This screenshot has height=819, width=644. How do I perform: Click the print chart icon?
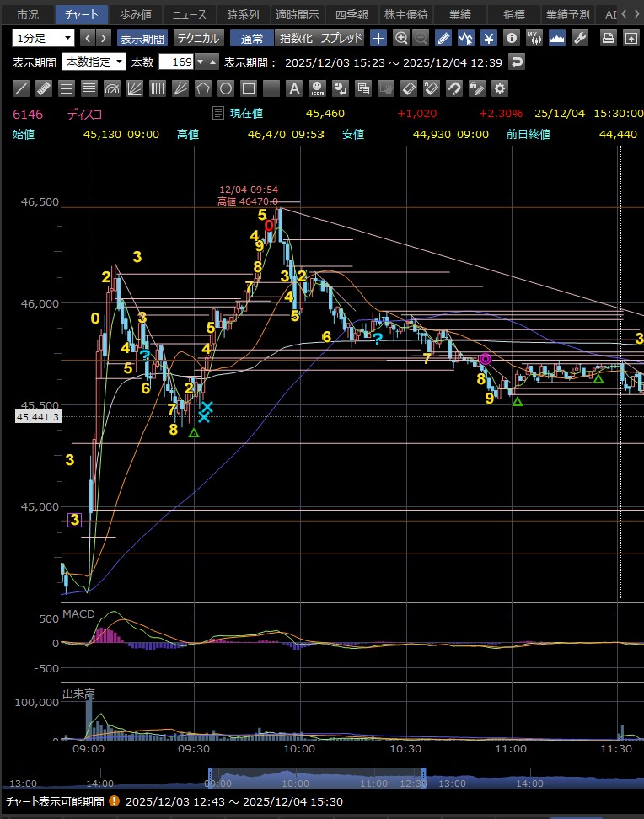609,38
